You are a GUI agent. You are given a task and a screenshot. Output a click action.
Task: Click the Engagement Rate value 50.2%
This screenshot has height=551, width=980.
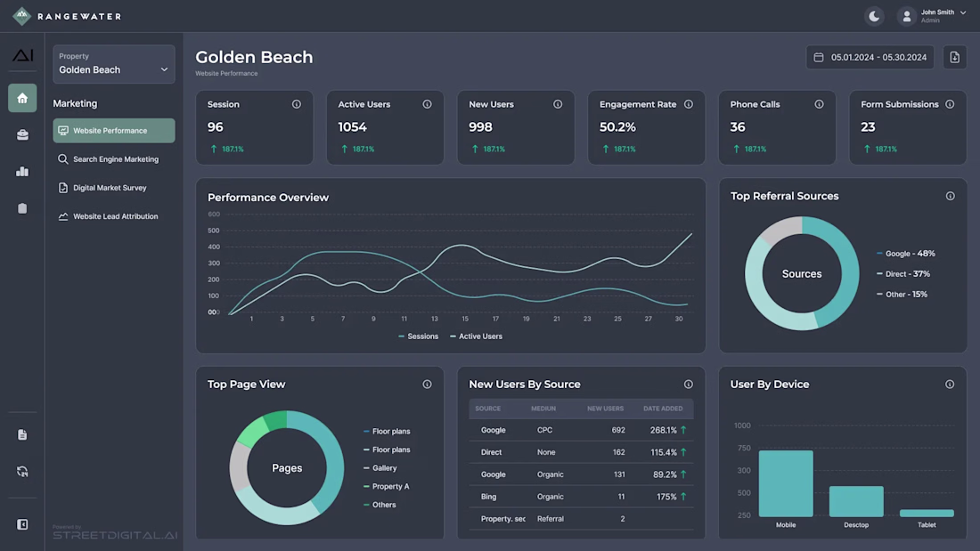pos(617,126)
